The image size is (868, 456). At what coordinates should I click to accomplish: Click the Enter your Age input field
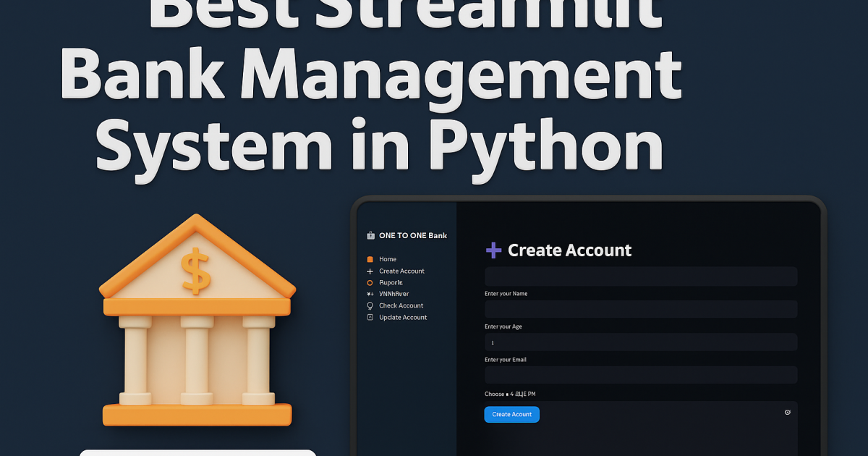click(641, 341)
